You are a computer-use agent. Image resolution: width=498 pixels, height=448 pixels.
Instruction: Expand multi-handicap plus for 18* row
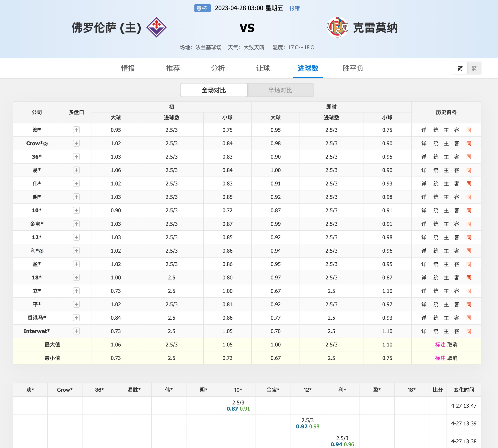(76, 277)
